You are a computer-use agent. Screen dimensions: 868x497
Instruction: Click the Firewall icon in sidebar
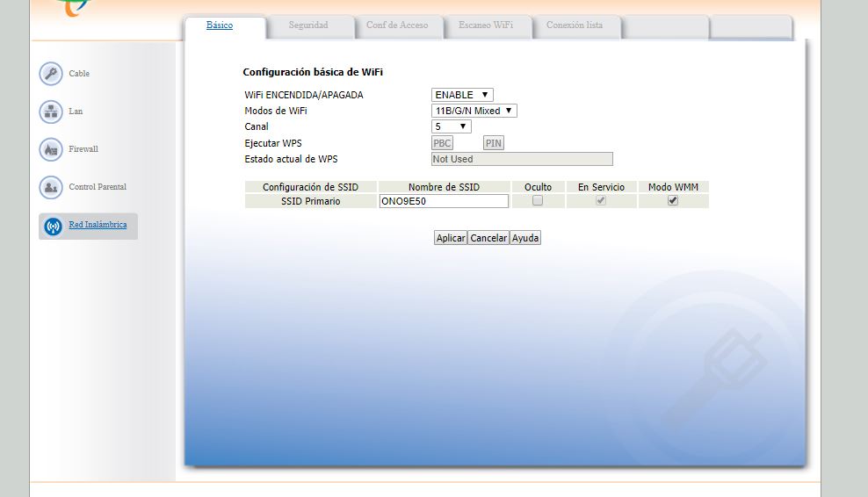(x=51, y=149)
